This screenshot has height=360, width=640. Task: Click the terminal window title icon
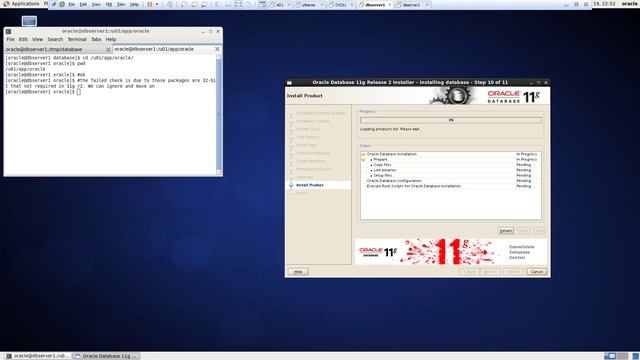(x=8, y=31)
